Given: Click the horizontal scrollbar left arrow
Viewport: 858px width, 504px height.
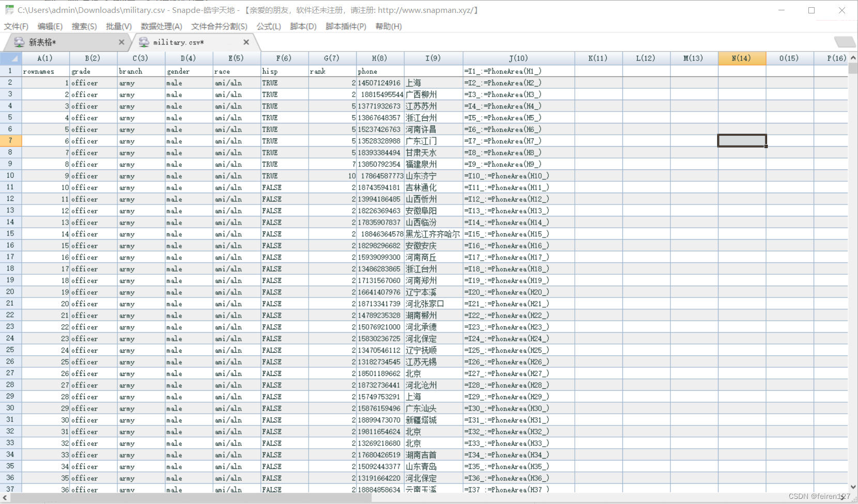Looking at the screenshot, I should [5, 498].
